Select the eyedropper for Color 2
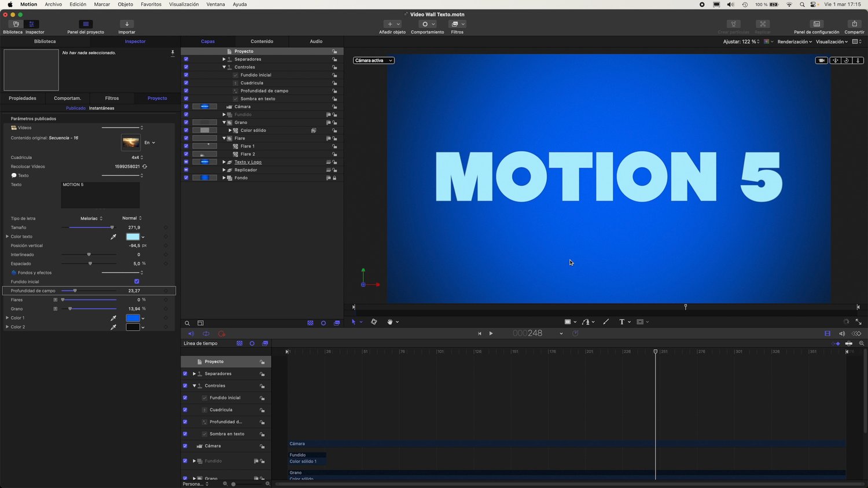The height and width of the screenshot is (488, 868). pos(113,327)
